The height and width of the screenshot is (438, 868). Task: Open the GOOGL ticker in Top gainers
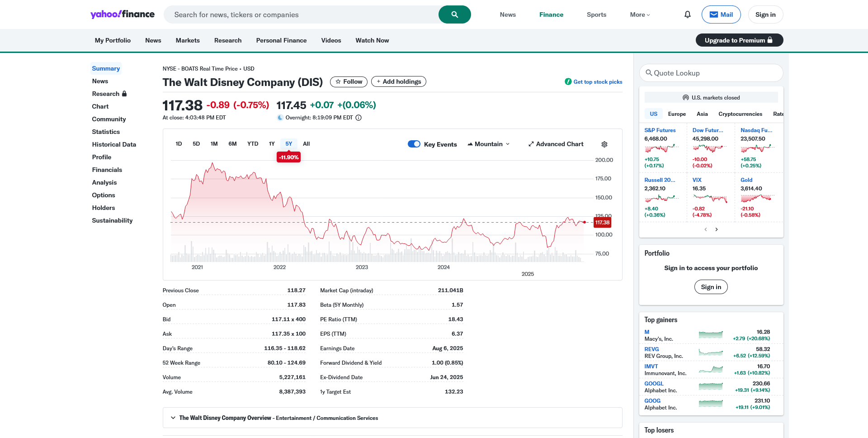click(x=654, y=383)
